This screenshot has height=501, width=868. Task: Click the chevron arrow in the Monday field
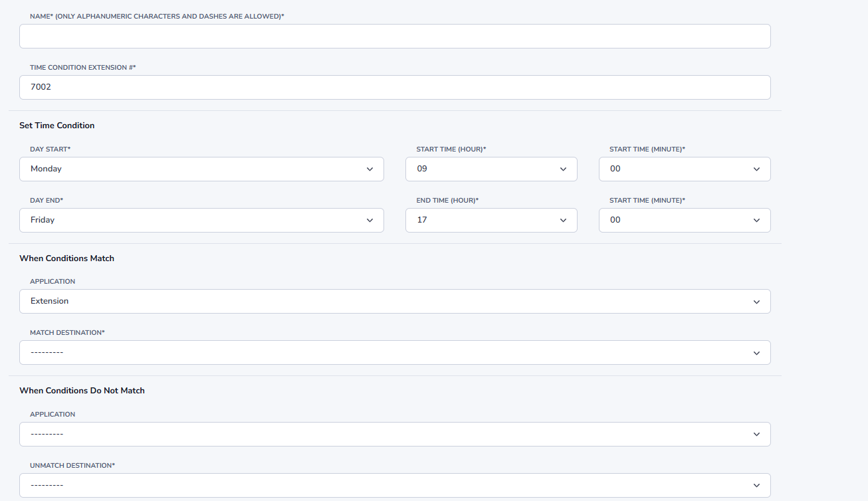pyautogui.click(x=370, y=169)
